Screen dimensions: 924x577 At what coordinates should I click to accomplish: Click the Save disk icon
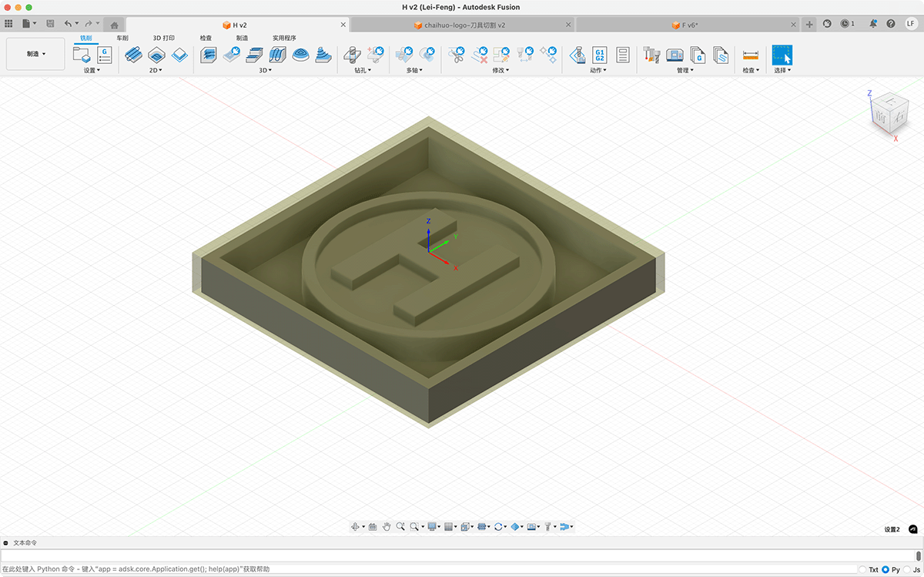50,24
